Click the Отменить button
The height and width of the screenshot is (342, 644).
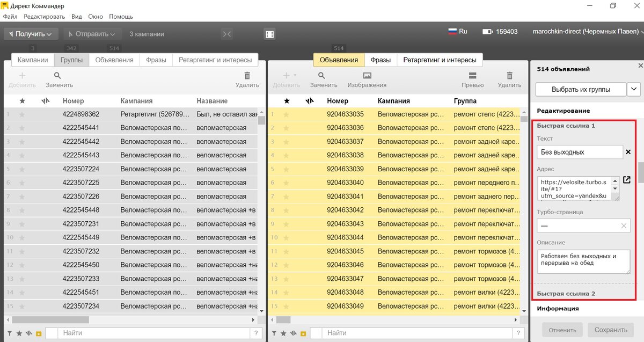pyautogui.click(x=562, y=330)
